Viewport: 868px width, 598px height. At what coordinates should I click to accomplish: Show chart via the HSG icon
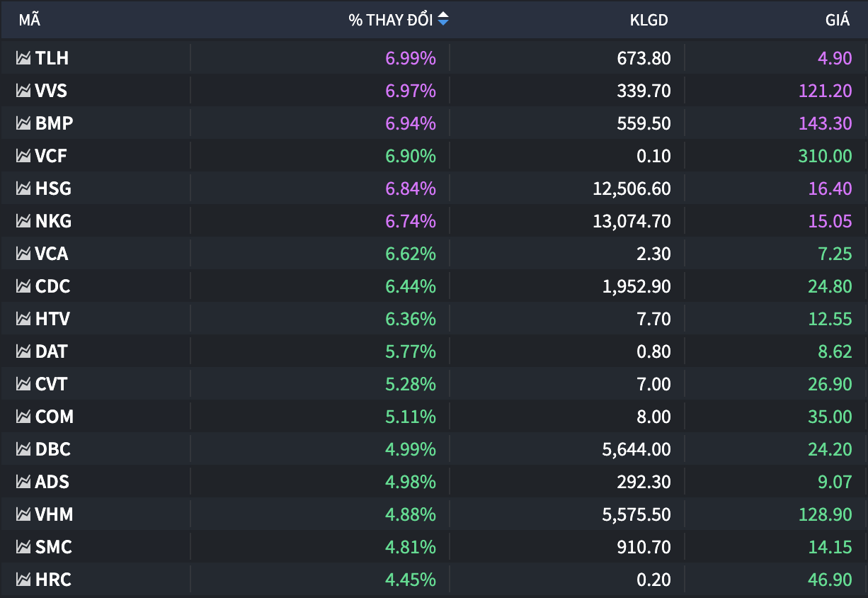(x=23, y=188)
